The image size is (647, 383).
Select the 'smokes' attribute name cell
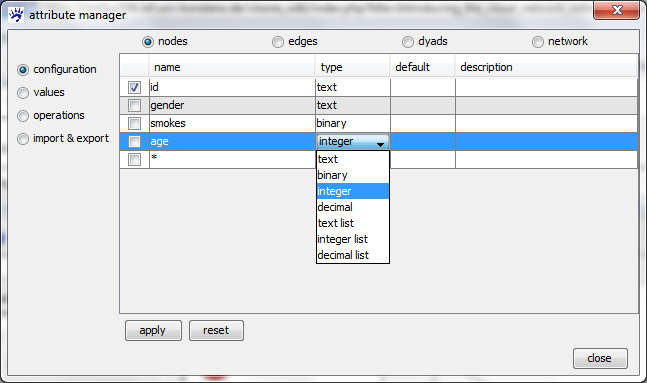tap(232, 123)
